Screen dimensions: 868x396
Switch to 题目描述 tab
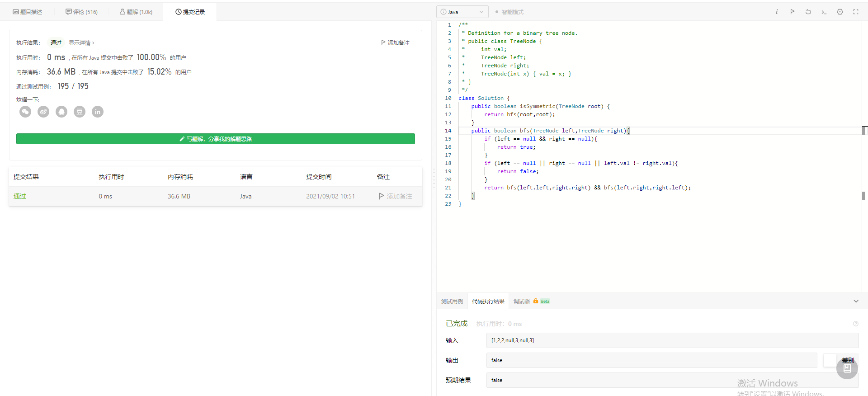pos(28,12)
